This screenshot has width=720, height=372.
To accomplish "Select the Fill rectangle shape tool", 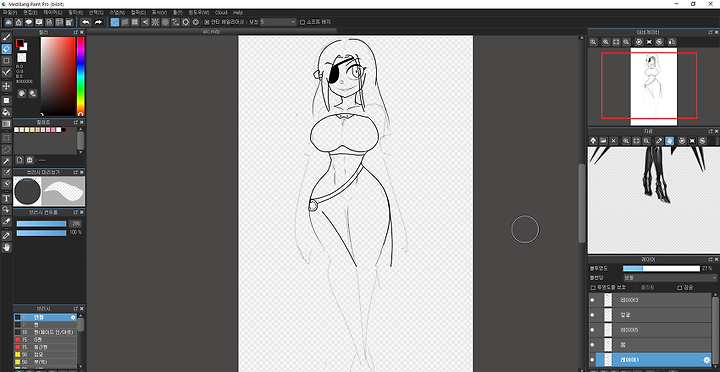I will 6,100.
